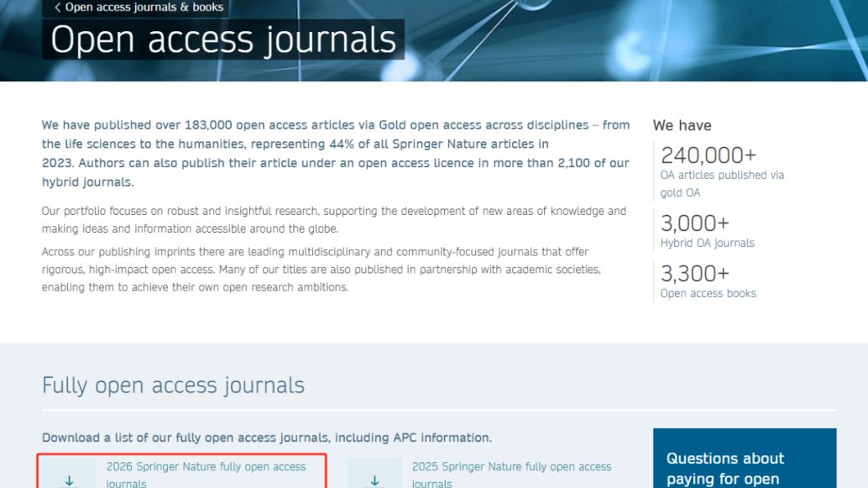Click the 2025 list download arrow icon
The image size is (868, 488).
click(374, 480)
